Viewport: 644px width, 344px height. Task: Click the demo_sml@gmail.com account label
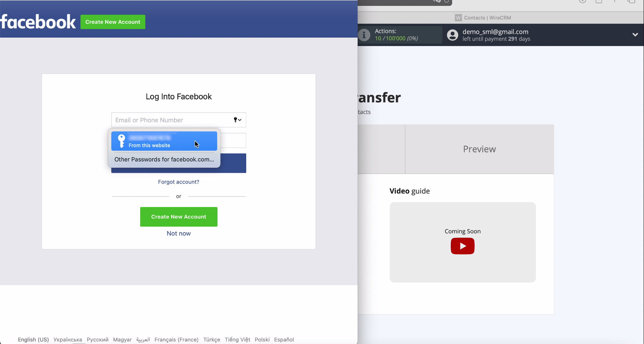tap(495, 32)
